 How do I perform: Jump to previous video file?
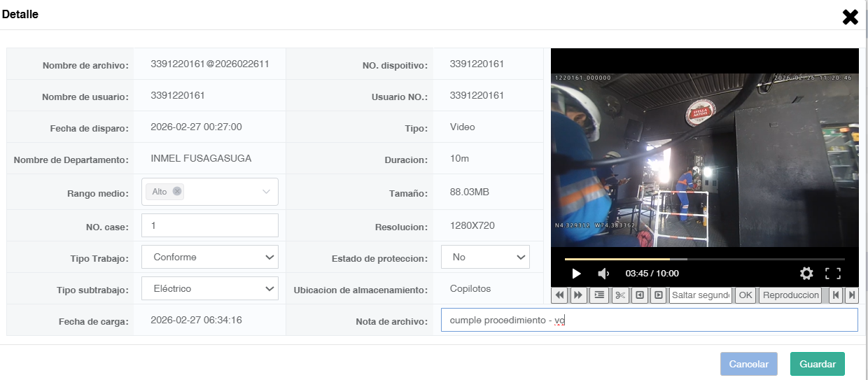[836, 295]
